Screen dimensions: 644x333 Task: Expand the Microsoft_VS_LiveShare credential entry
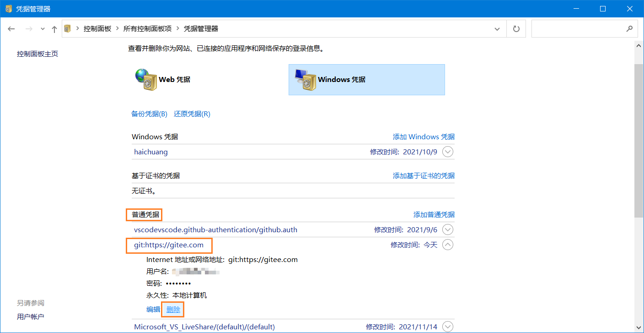tap(447, 327)
